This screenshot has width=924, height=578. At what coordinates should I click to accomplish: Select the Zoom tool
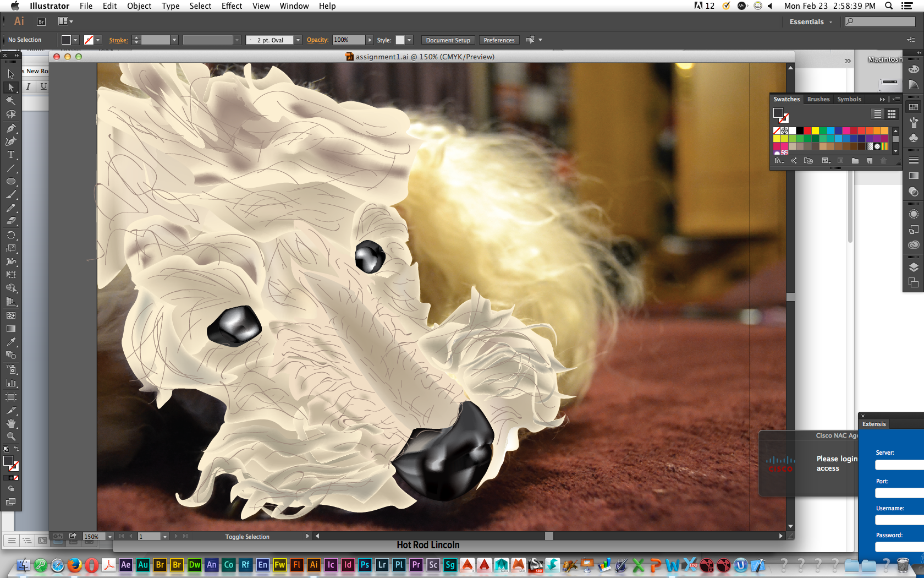(x=10, y=437)
